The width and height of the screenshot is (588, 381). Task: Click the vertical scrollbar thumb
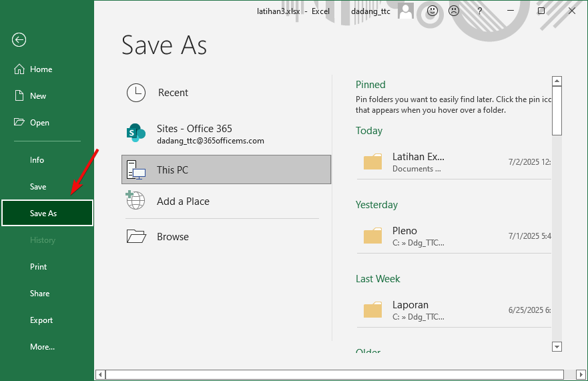(557, 111)
